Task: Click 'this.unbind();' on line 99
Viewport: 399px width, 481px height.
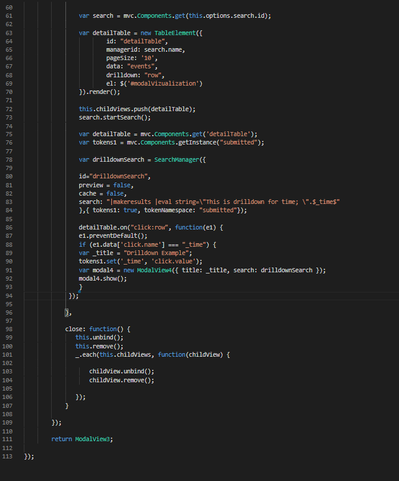Action: [99, 337]
